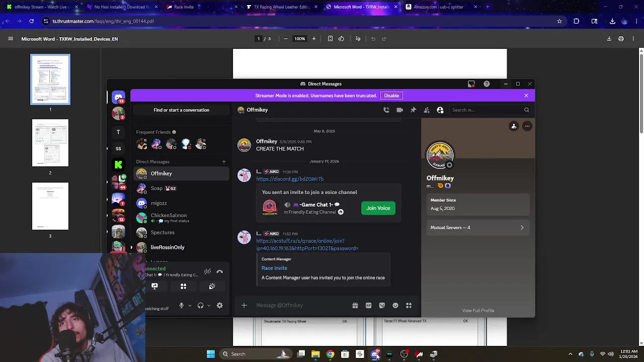Expand Mutual Servers — 4
This screenshot has width=644, height=362.
477,228
